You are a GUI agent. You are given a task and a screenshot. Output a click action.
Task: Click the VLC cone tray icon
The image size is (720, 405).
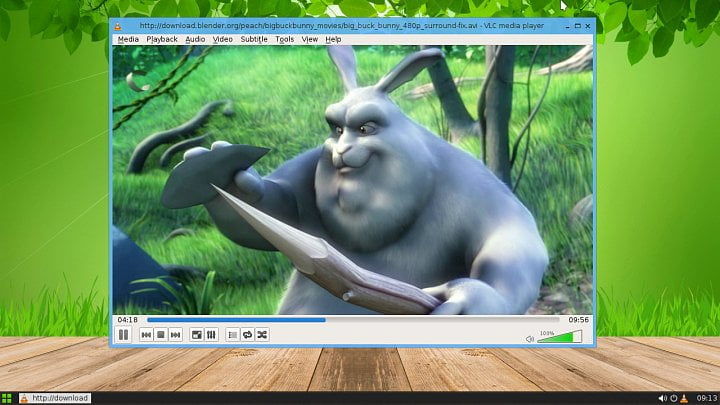684,398
